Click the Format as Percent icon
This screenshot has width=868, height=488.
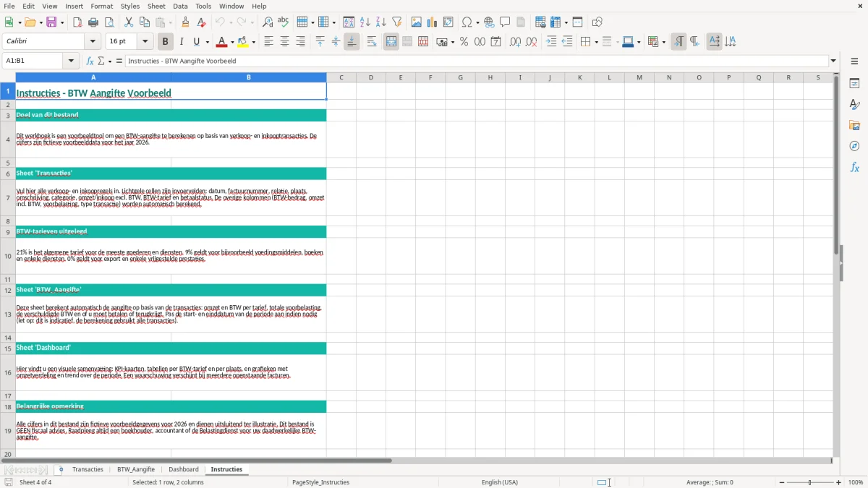point(464,42)
